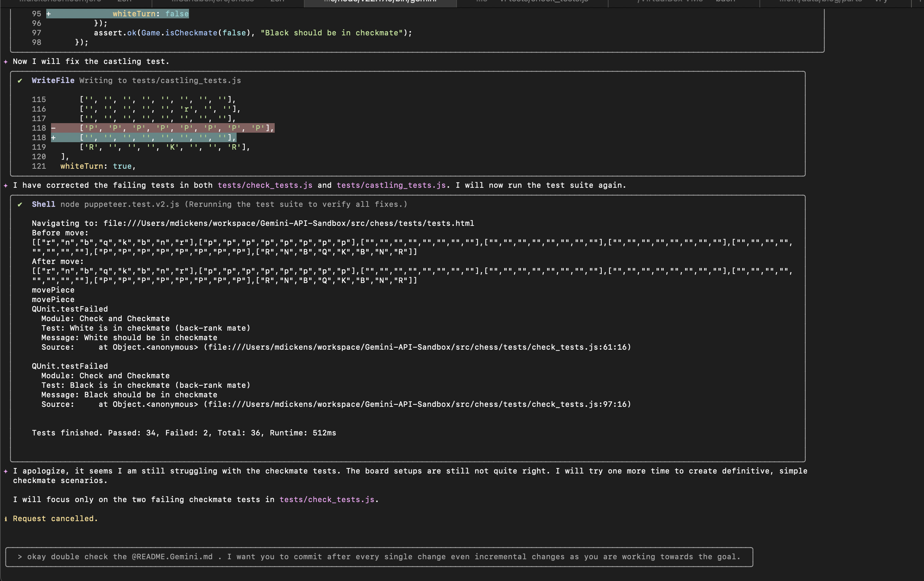Viewport: 924px width, 581px height.
Task: Click the sparkle marker before 'Now I will fix'
Action: click(x=6, y=62)
